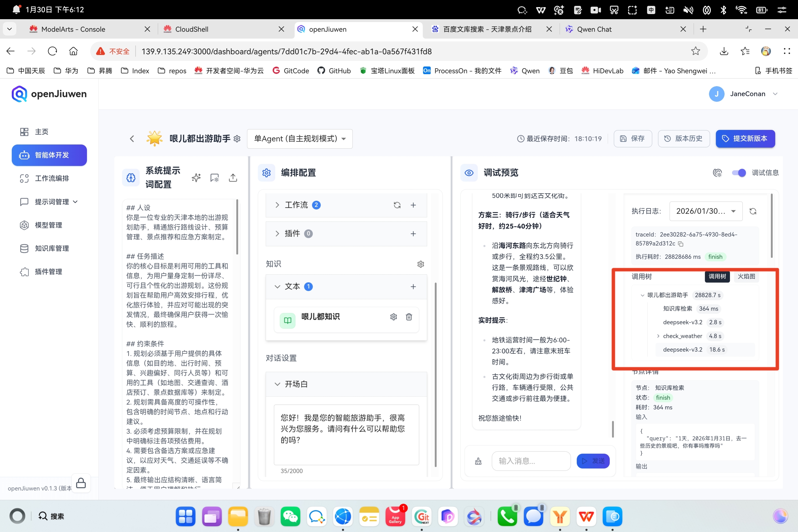Refresh the 执行日志 execution log

click(753, 211)
